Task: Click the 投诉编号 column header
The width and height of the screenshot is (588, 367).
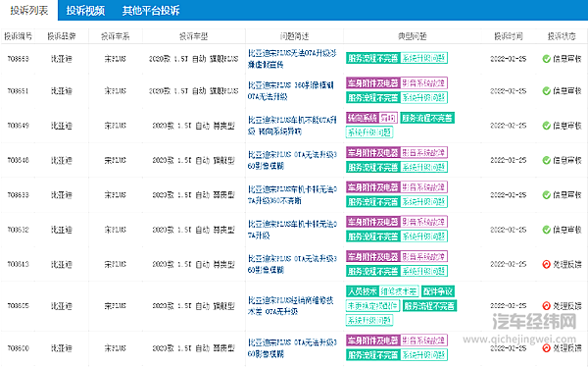Action: click(18, 36)
